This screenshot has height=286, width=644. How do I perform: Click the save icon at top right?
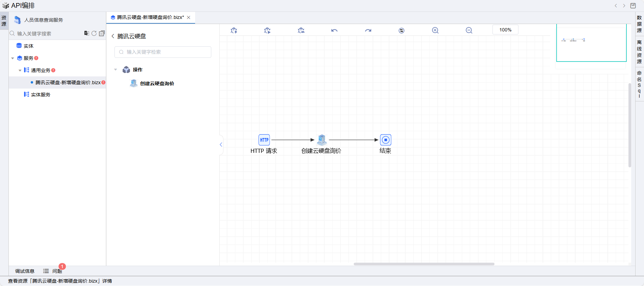(633, 5)
